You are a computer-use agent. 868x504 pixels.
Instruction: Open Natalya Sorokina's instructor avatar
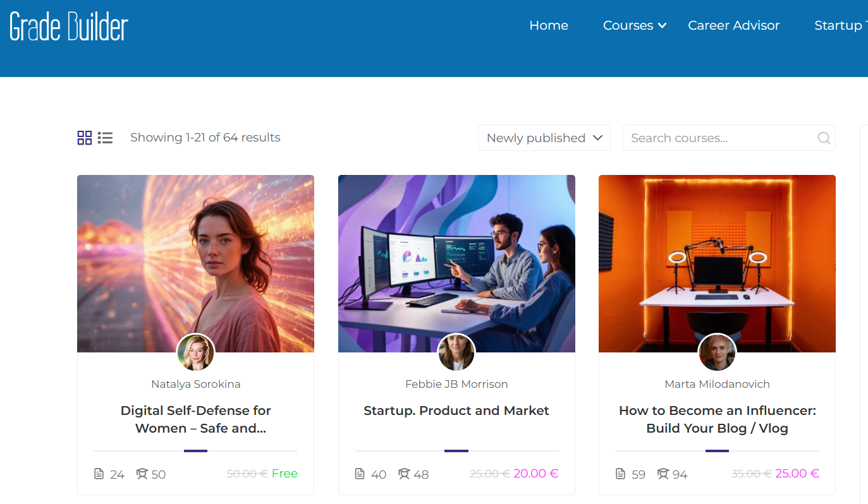pyautogui.click(x=196, y=352)
